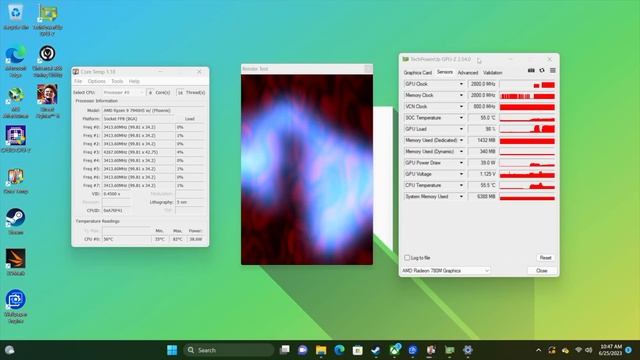Enable the Log to file checkbox
The width and height of the screenshot is (640, 360).
[x=407, y=258]
